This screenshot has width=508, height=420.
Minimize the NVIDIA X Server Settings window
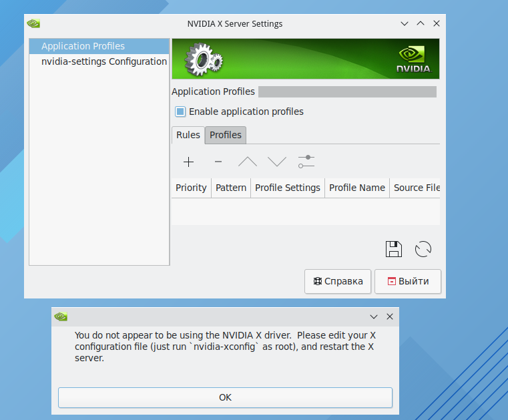(405, 23)
